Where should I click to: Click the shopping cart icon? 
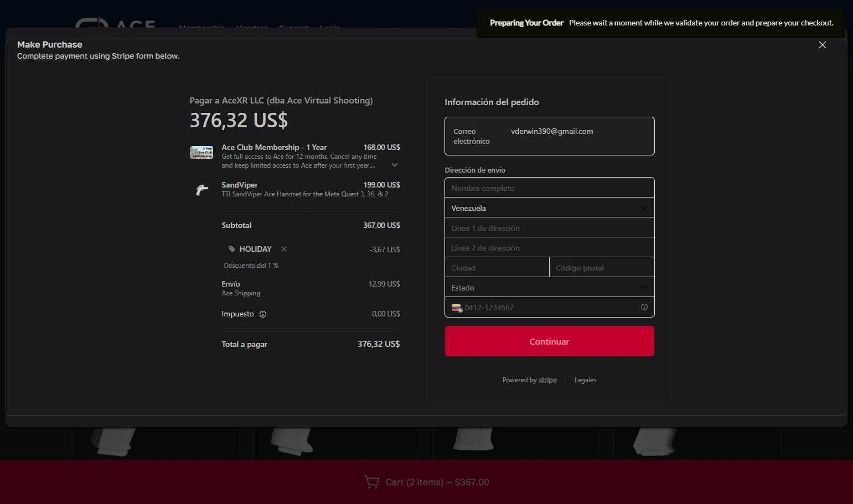click(x=371, y=482)
